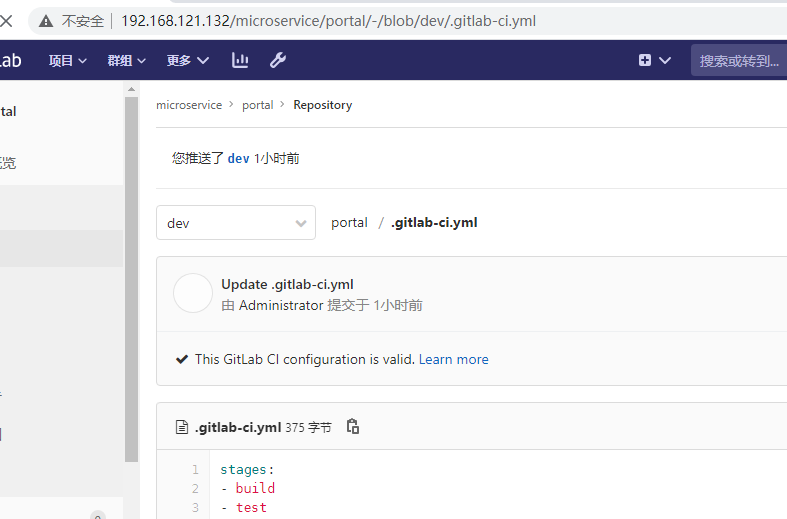Click line number 1 in the code

(195, 470)
